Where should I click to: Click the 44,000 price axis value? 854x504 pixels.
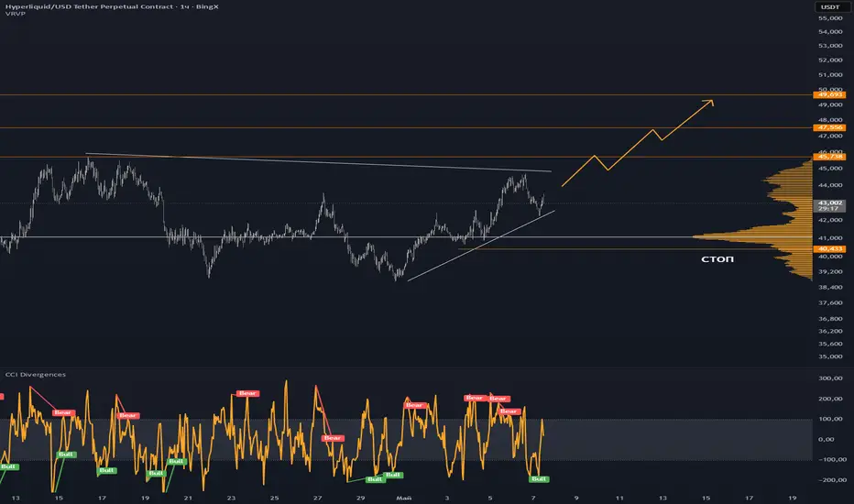830,185
